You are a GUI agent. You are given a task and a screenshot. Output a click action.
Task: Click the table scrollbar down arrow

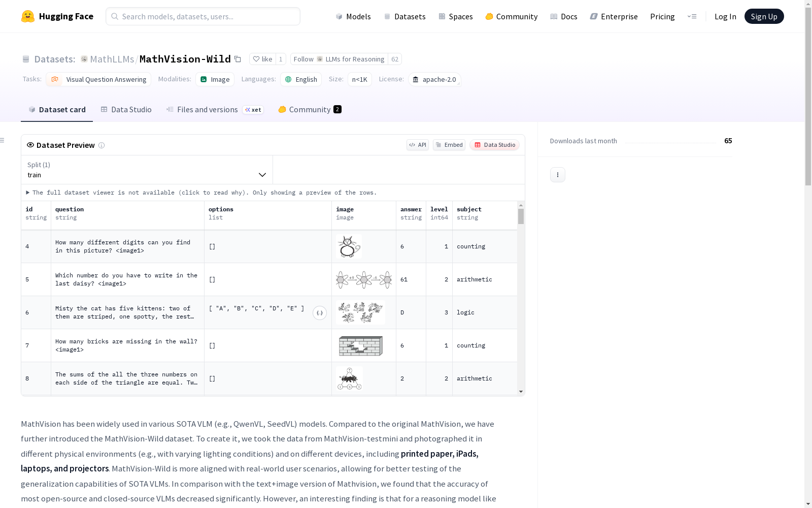(x=521, y=392)
